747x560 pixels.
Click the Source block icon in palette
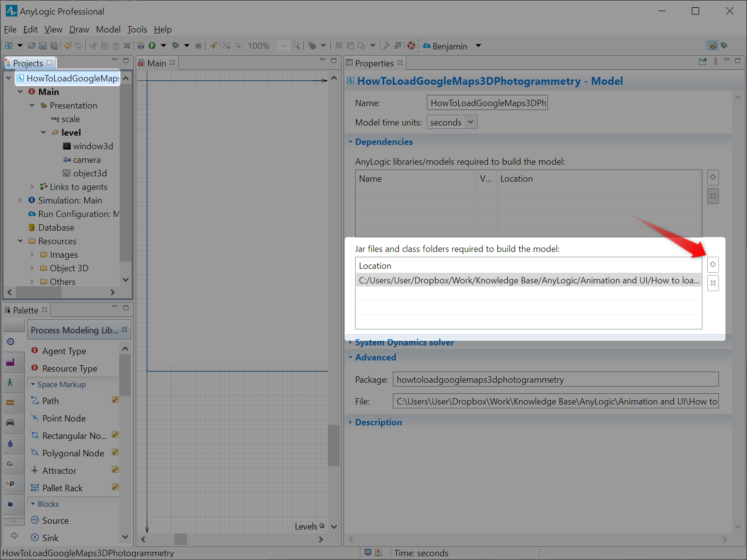pyautogui.click(x=35, y=520)
